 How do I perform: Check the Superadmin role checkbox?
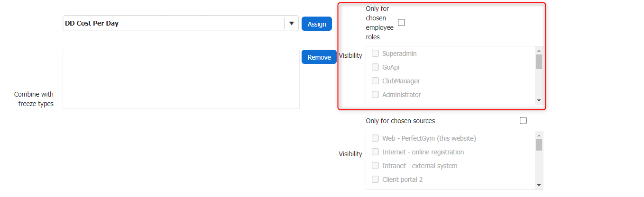[376, 54]
